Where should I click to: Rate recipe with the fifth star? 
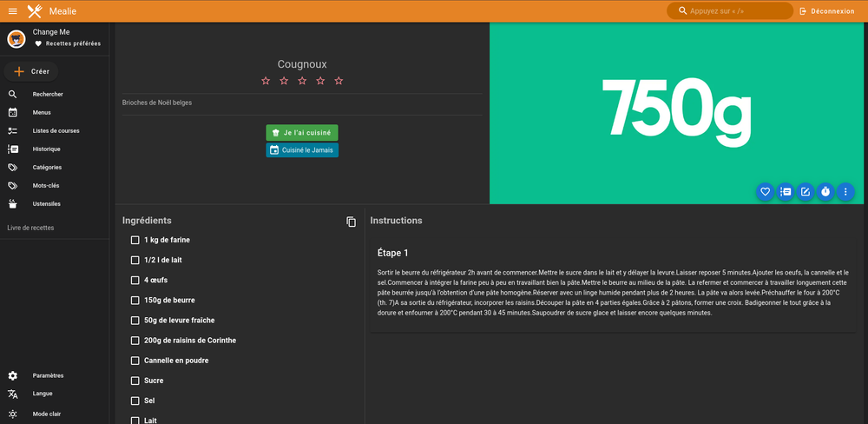point(339,81)
